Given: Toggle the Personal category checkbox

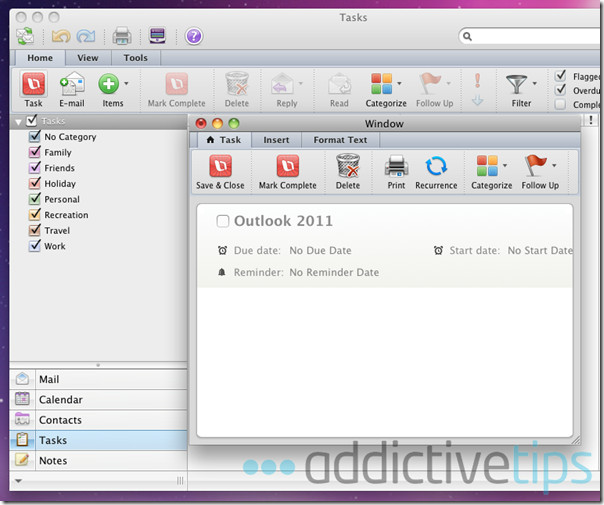Looking at the screenshot, I should 35,199.
